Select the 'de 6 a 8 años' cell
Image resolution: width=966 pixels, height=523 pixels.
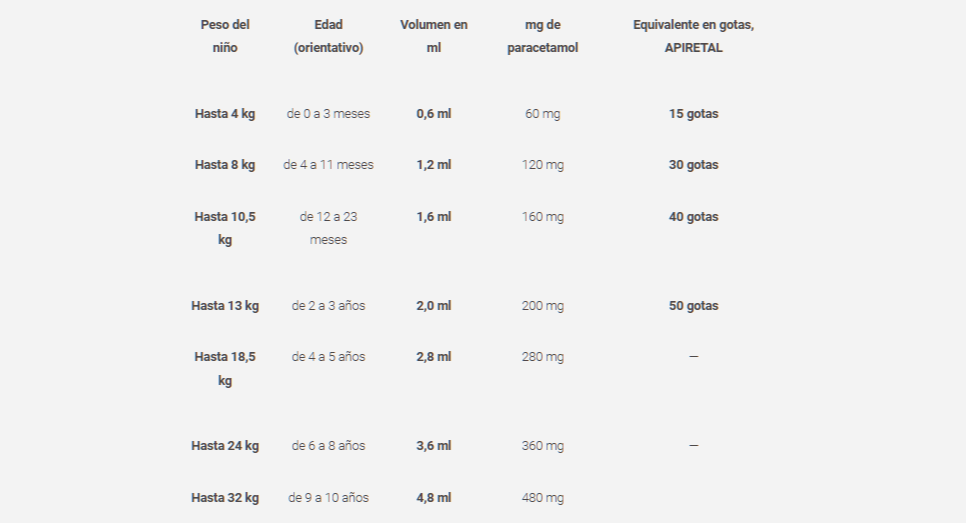click(328, 446)
